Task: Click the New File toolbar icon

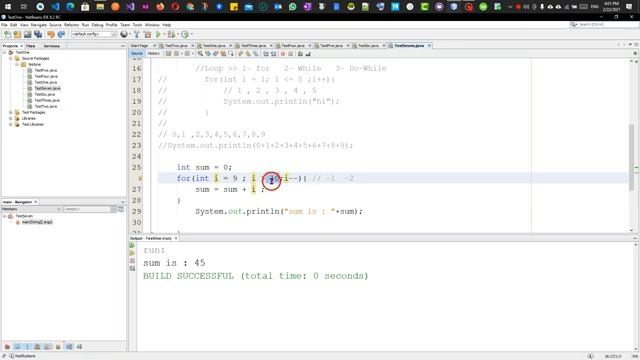Action: pyautogui.click(x=7, y=35)
